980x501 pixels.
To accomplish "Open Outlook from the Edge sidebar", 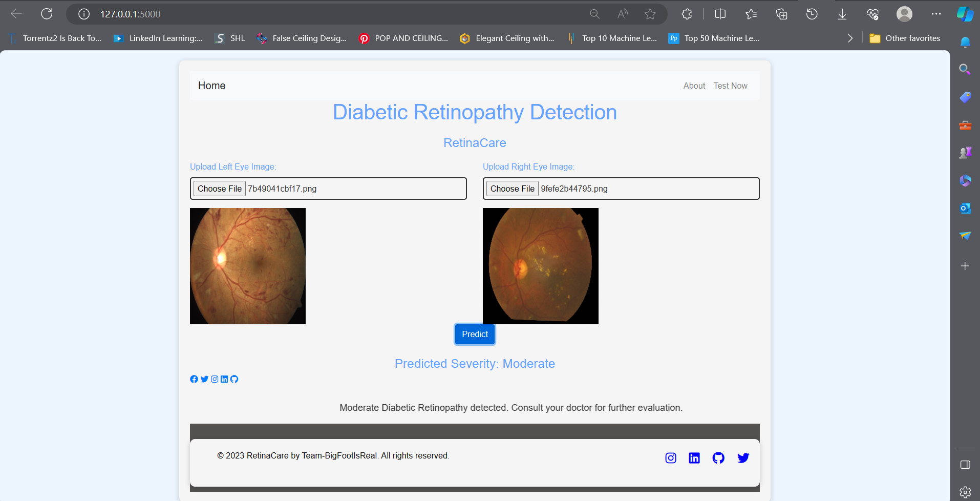I will coord(965,208).
